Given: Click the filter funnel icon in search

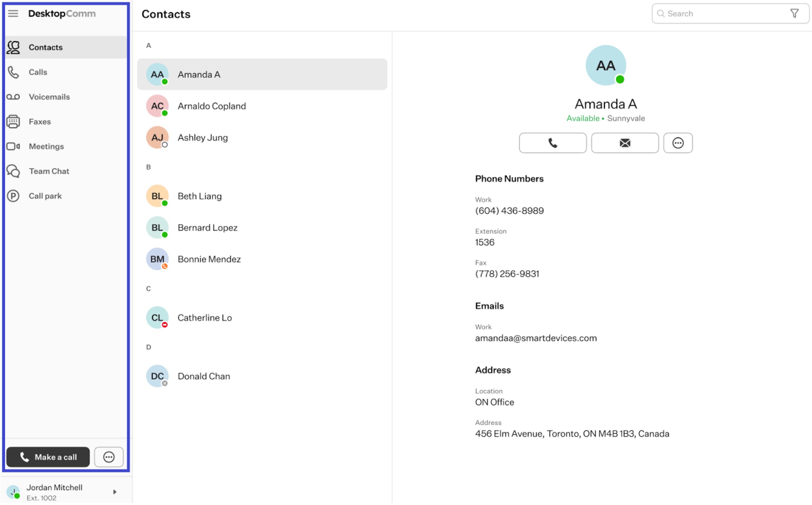Looking at the screenshot, I should pos(794,14).
